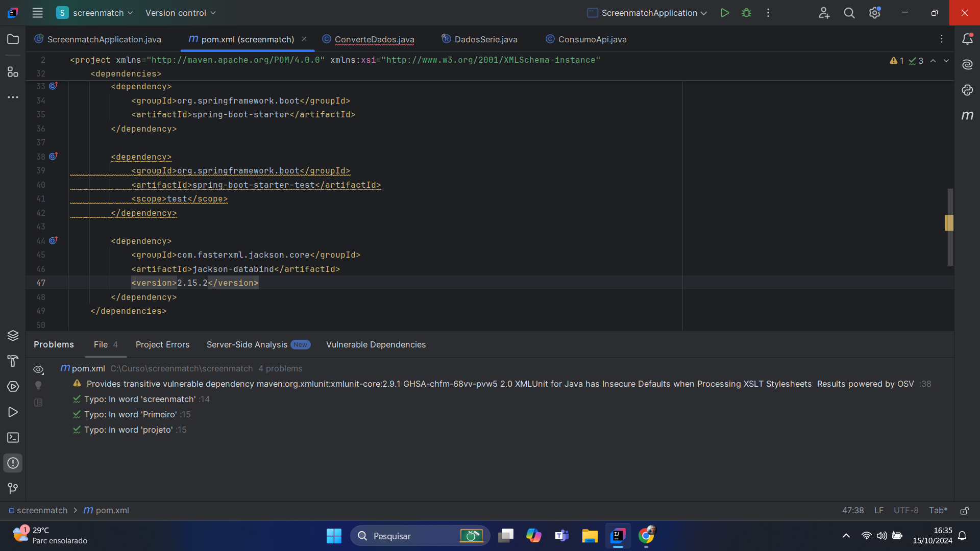Open the Project Errors tab

[162, 345]
